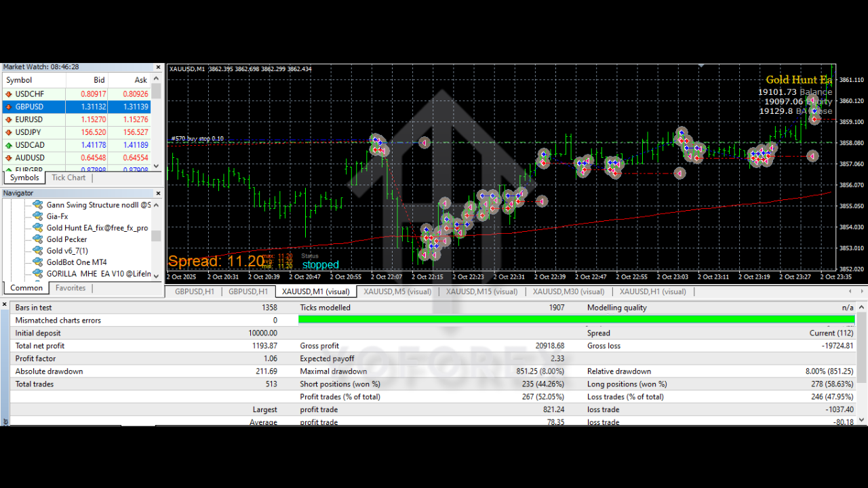Click the USDCHF down-arrow symbol icon
This screenshot has width=868, height=488.
[x=9, y=94]
